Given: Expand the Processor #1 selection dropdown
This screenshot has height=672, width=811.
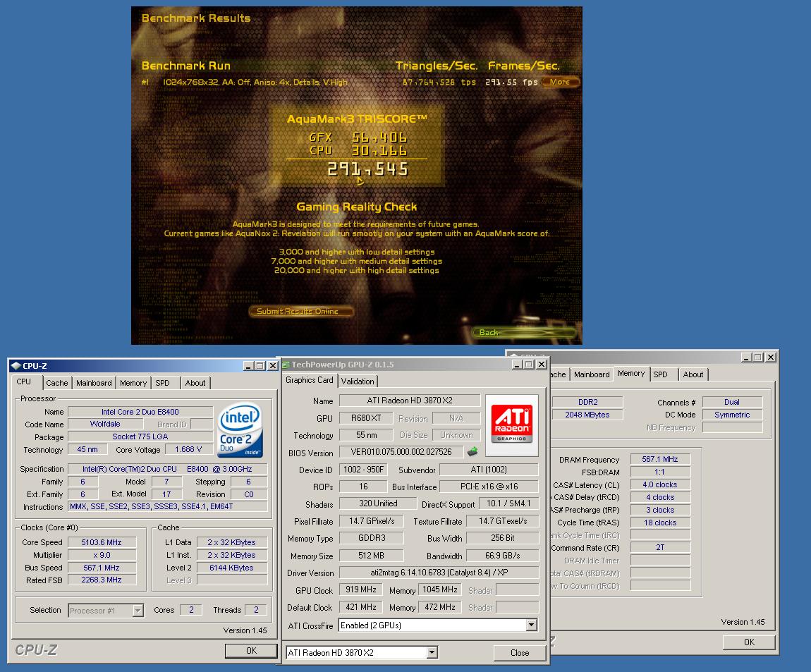Looking at the screenshot, I should (x=138, y=611).
